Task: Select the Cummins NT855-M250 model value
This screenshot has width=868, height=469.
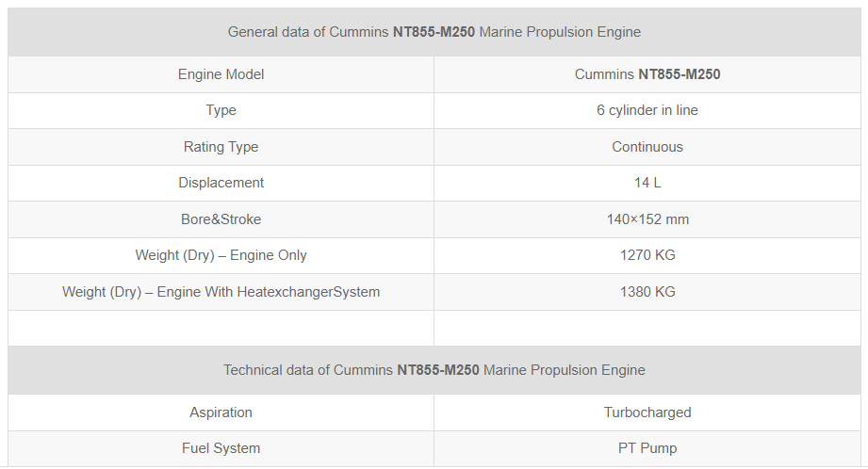Action: (x=647, y=74)
